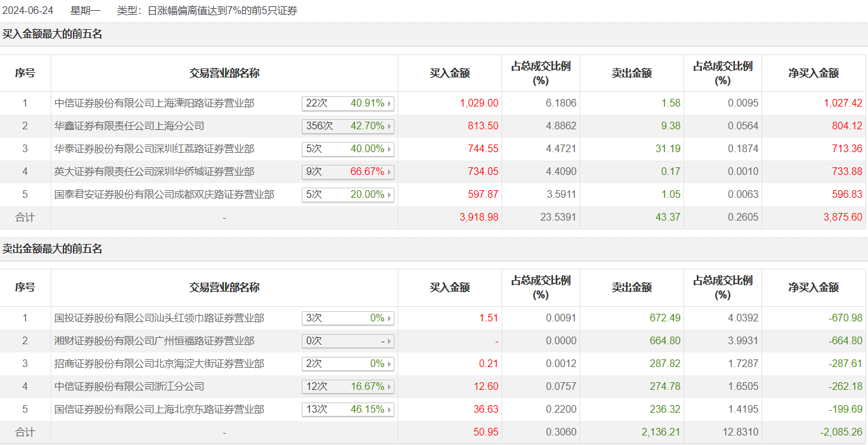Expand the 3次 0% record for 国投证券汕头红领巾路
The width and height of the screenshot is (868, 445).
[x=348, y=318]
